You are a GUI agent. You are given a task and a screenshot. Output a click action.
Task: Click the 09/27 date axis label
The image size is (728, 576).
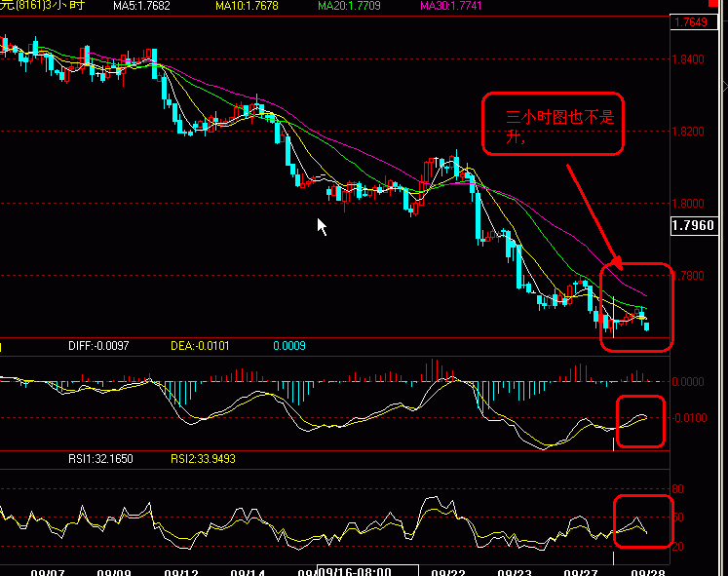581,572
